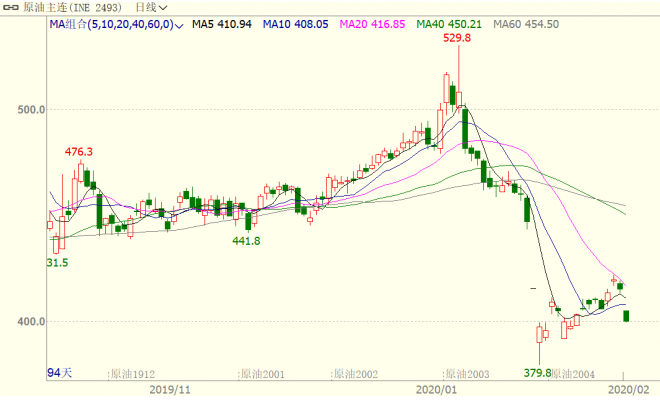Screen dimensions: 660x400
Task: Select the MA5 410.94 indicator label
Action: pyautogui.click(x=222, y=24)
